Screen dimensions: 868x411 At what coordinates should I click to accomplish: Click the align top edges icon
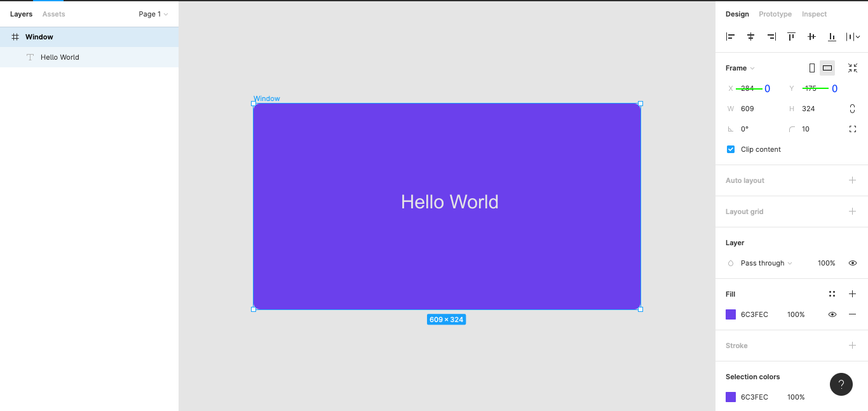[791, 36]
